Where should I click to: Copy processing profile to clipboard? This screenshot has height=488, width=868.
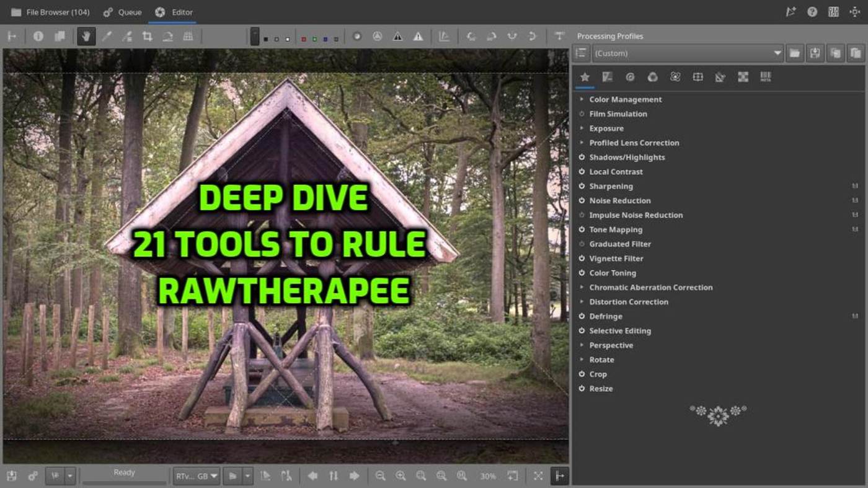coord(835,53)
